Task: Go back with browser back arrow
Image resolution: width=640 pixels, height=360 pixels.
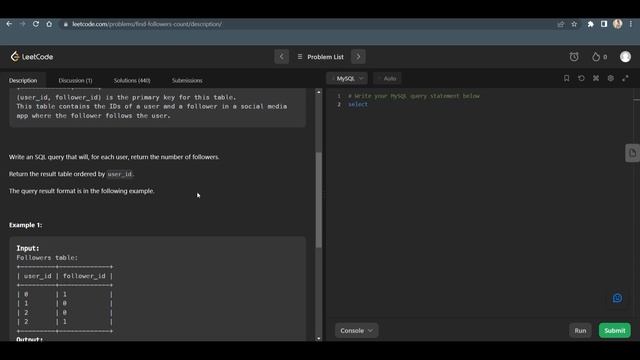Action: click(x=9, y=24)
